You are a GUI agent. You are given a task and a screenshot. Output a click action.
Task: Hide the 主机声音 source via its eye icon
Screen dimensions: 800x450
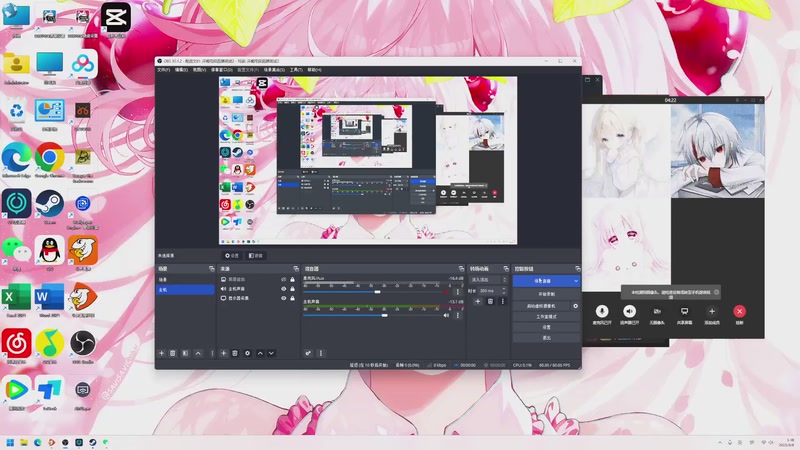[284, 289]
